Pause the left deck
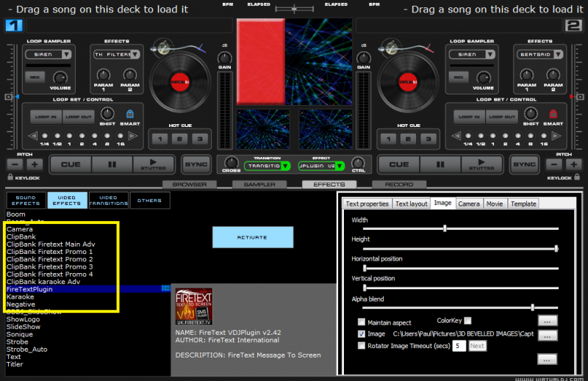The image size is (588, 381). (112, 164)
